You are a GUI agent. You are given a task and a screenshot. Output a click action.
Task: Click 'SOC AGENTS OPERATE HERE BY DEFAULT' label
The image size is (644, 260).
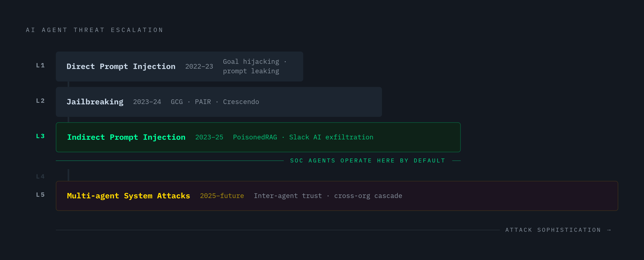(367, 161)
